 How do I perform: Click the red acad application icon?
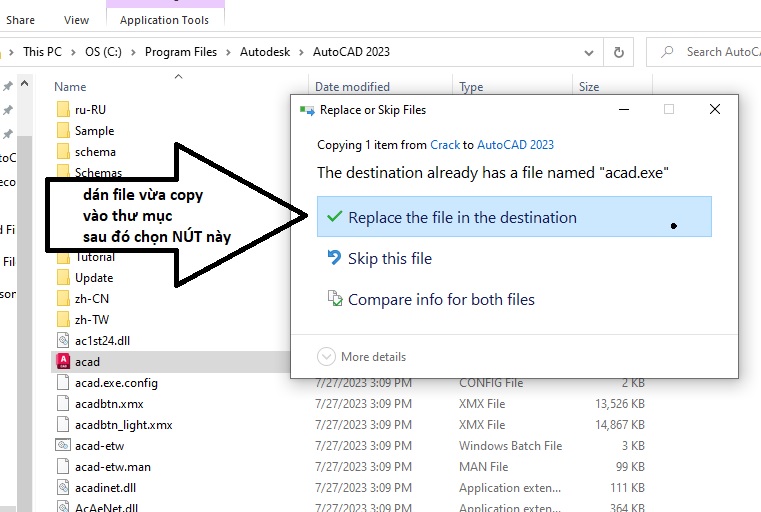[x=63, y=362]
